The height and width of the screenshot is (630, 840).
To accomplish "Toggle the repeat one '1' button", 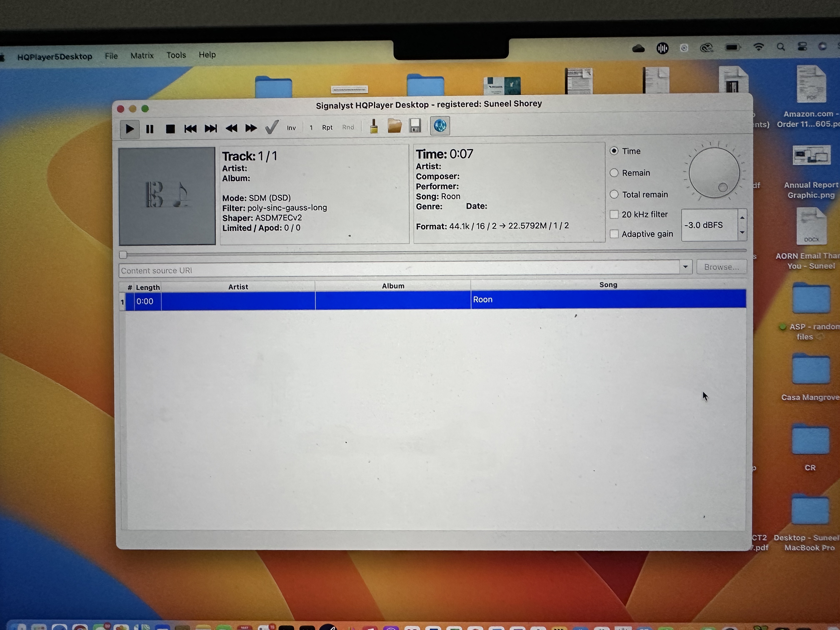I will tap(311, 127).
